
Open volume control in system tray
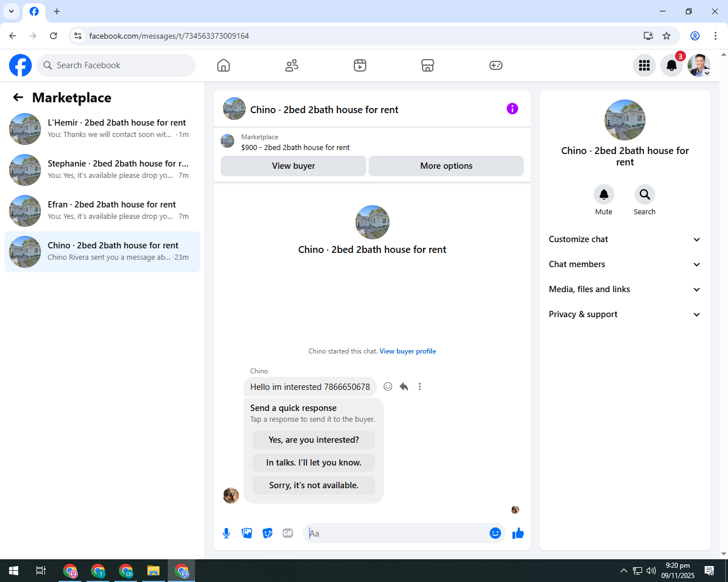(x=651, y=571)
